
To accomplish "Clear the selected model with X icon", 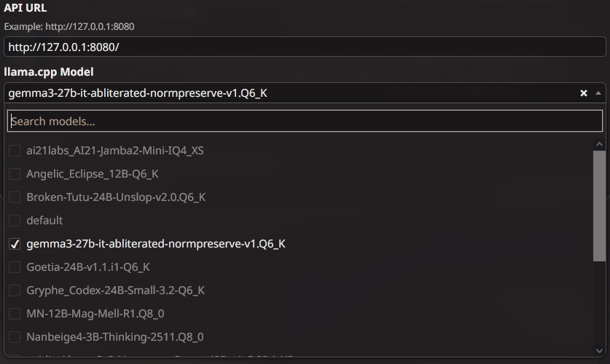I will [x=583, y=93].
